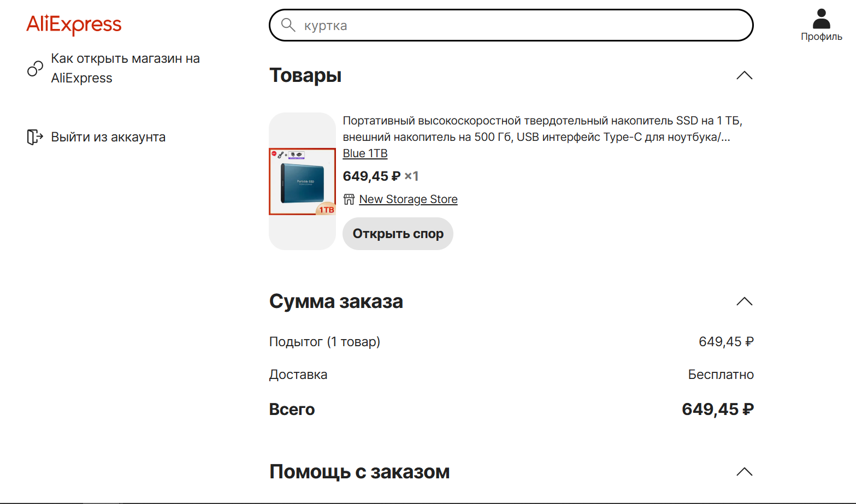Viewport: 856px width, 504px height.
Task: Click the product price 649,45 ₽ ×1
Action: click(381, 176)
